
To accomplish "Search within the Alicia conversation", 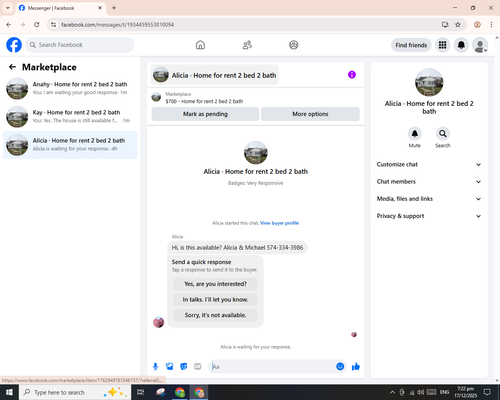I will (443, 134).
